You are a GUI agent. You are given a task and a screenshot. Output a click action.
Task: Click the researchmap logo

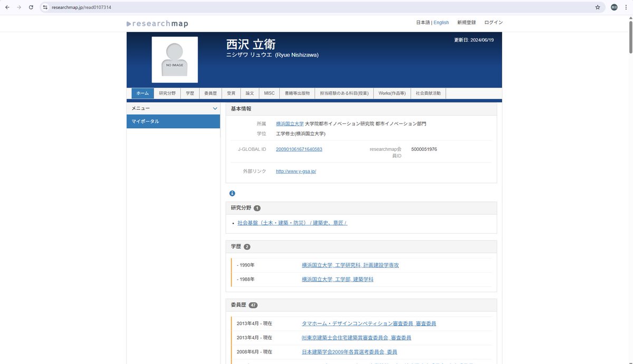157,24
